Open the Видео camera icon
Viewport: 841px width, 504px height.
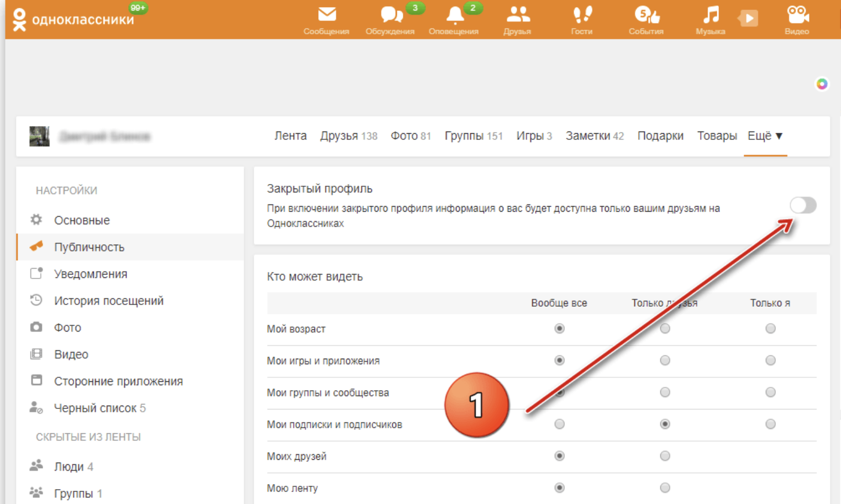(797, 14)
